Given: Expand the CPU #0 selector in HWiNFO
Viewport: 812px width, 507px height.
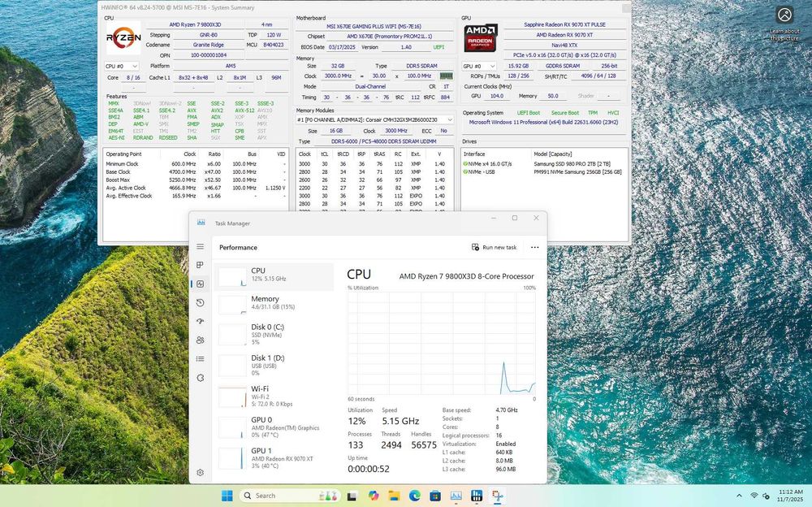Looking at the screenshot, I should pos(122,66).
